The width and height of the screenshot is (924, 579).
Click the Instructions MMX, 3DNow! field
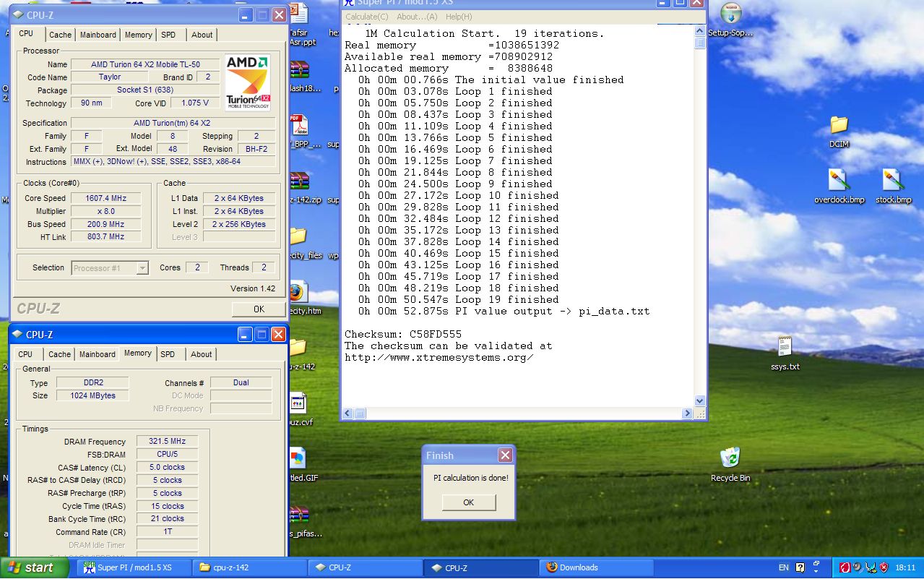(173, 162)
